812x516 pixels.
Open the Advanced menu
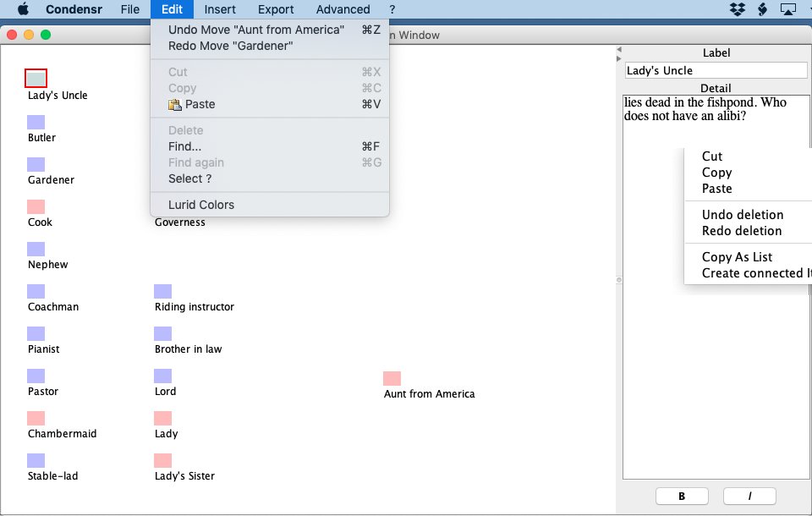pos(343,9)
